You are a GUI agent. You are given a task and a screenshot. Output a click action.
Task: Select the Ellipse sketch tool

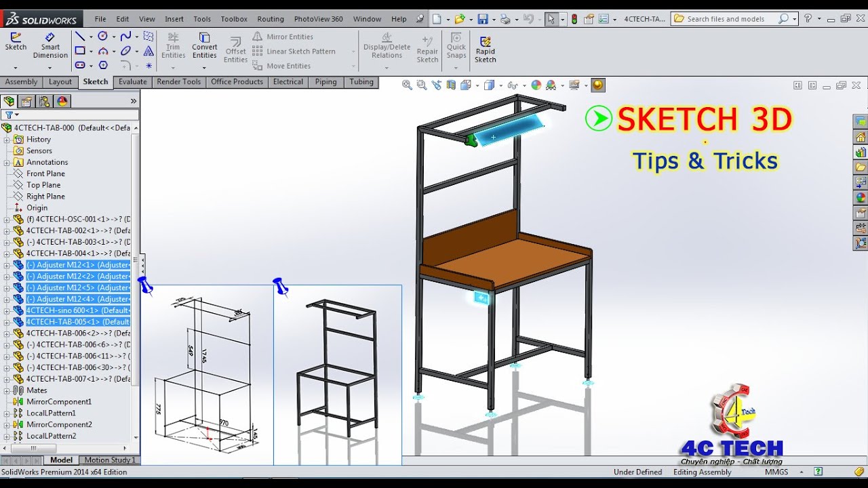click(125, 51)
